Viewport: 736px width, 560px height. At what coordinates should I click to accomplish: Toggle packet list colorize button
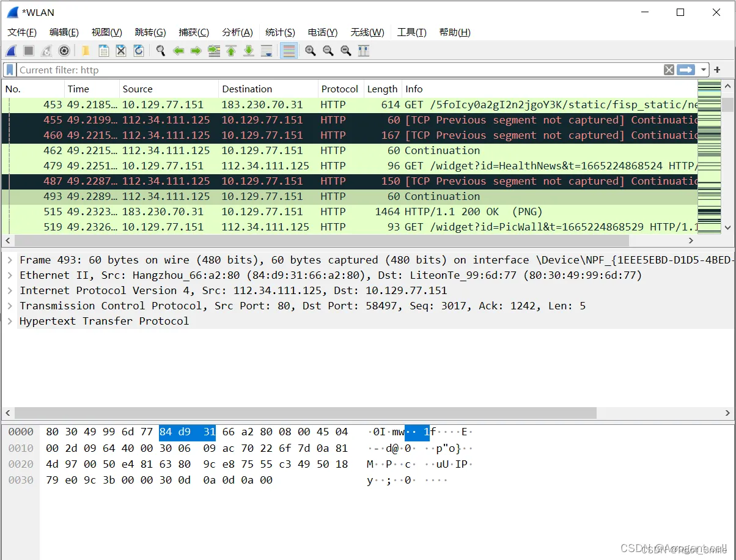click(289, 51)
